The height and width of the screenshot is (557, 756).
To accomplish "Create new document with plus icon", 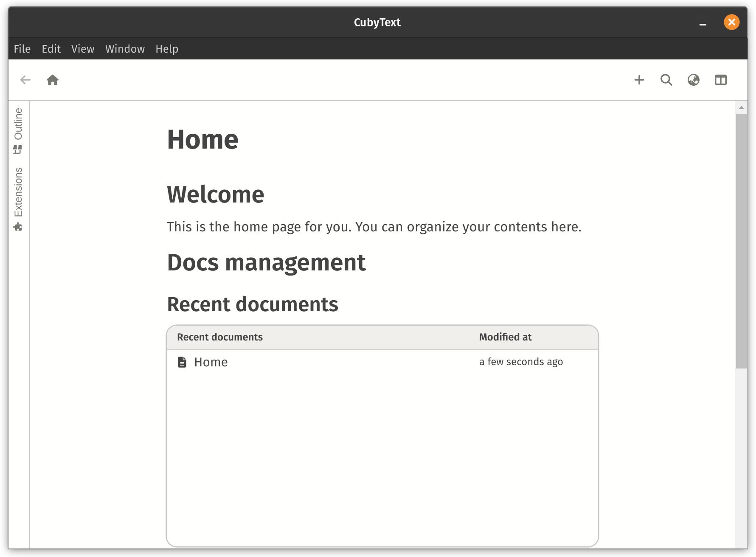I will [639, 80].
